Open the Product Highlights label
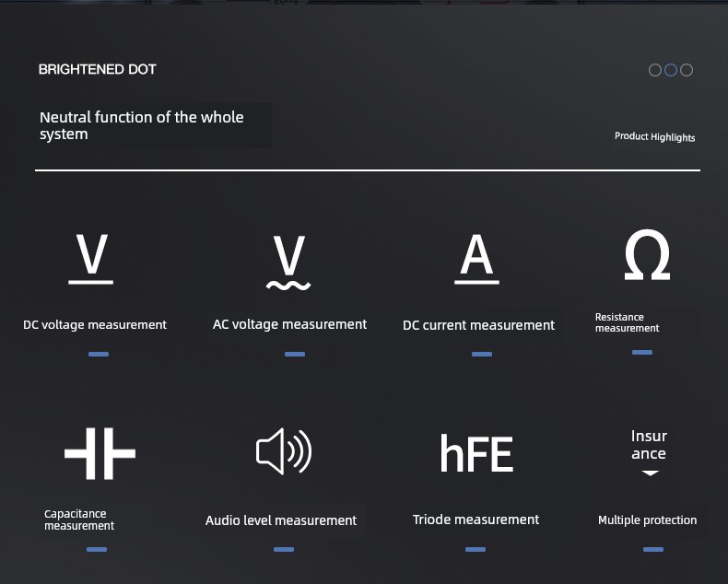Screen dimensions: 728x584 click(654, 136)
